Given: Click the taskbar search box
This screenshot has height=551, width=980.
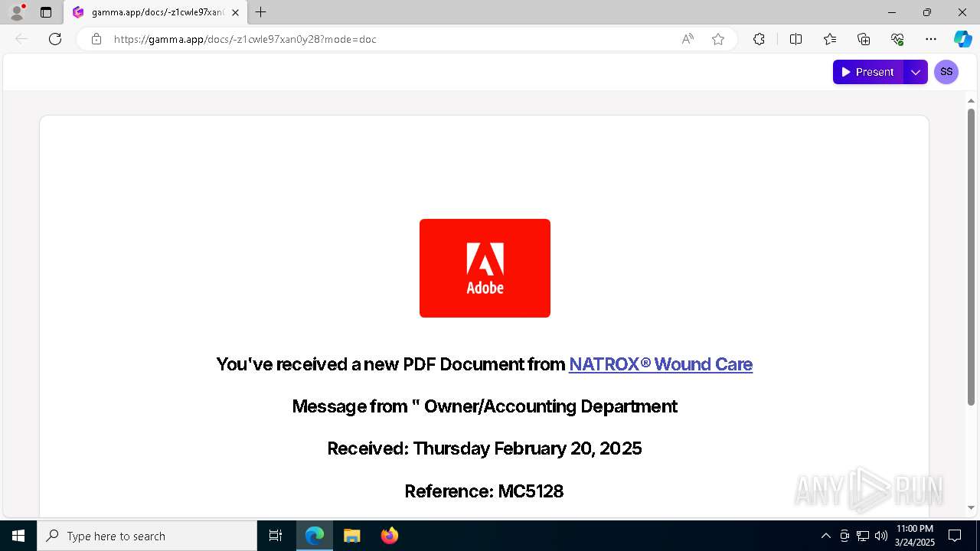Looking at the screenshot, I should tap(147, 536).
